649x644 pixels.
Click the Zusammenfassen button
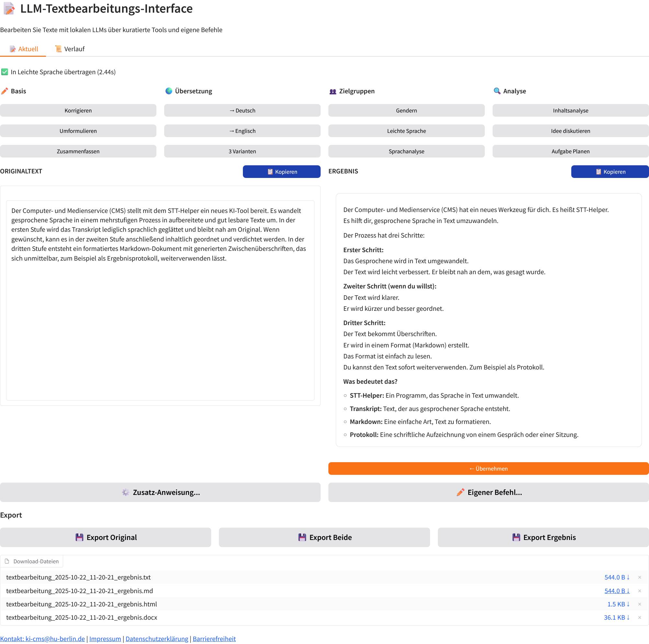tap(78, 151)
